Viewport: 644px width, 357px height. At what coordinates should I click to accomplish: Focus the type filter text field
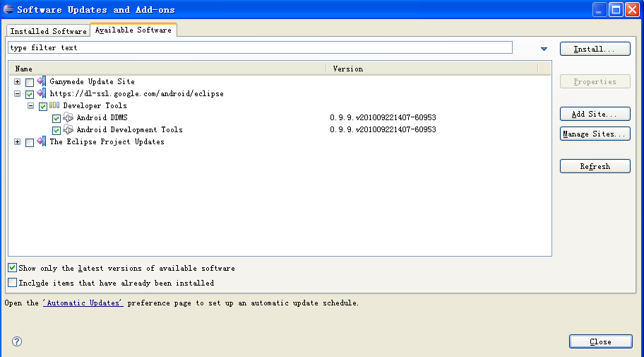point(260,47)
